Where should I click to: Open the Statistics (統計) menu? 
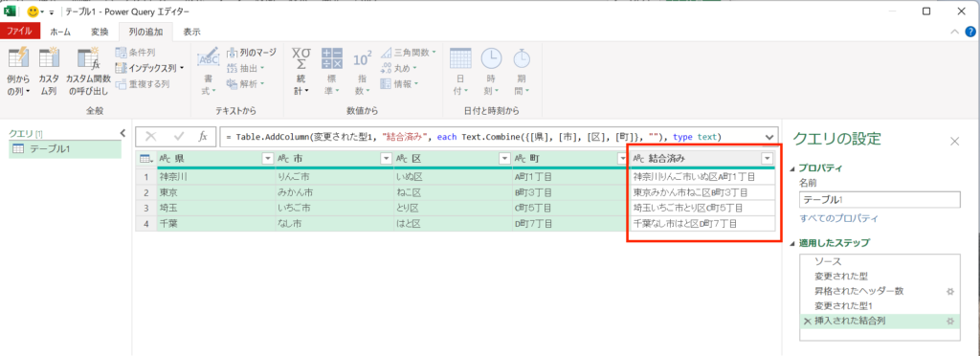[301, 72]
